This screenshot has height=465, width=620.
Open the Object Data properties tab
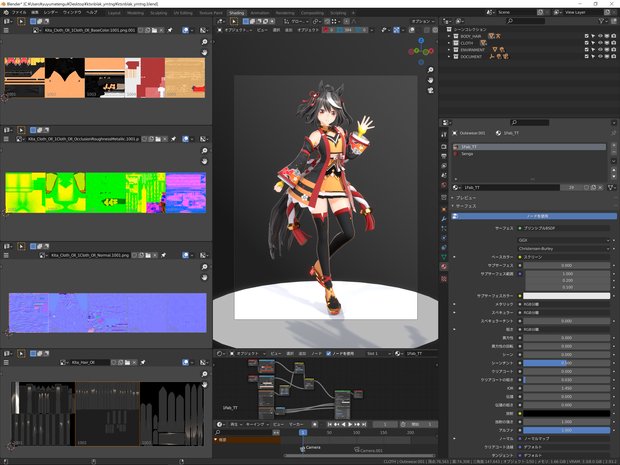pyautogui.click(x=444, y=257)
